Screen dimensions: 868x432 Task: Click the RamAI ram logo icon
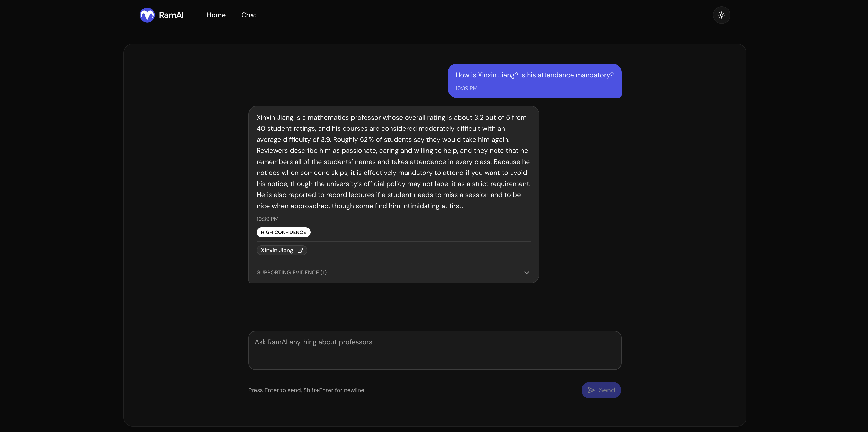[147, 15]
